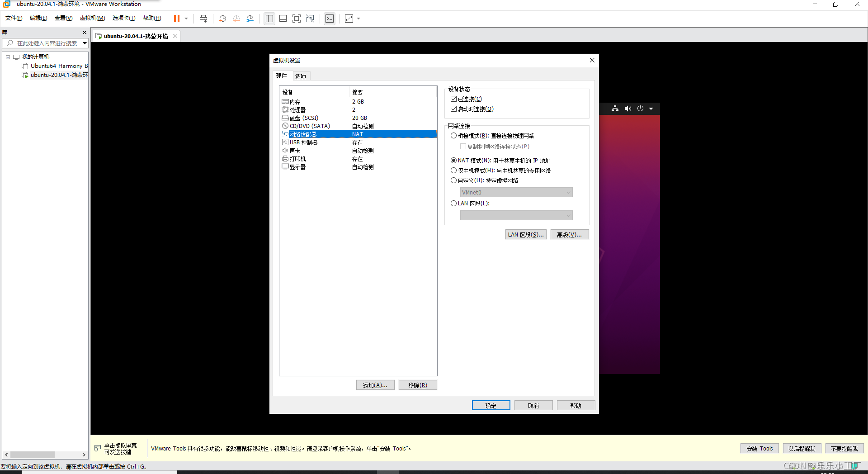Toggle the library sidebar view icon
The height and width of the screenshot is (474, 868).
[x=269, y=19]
